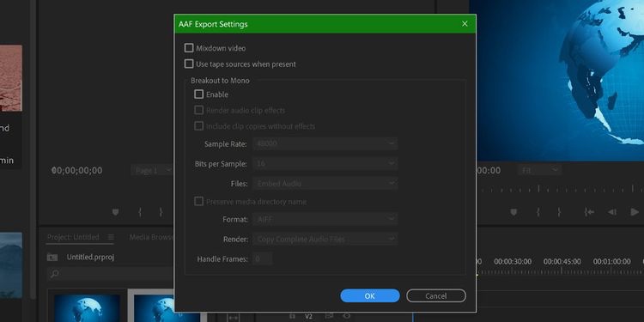Viewport: 644px width, 322px height.
Task: Click Play in the Program monitor
Action: (x=635, y=212)
